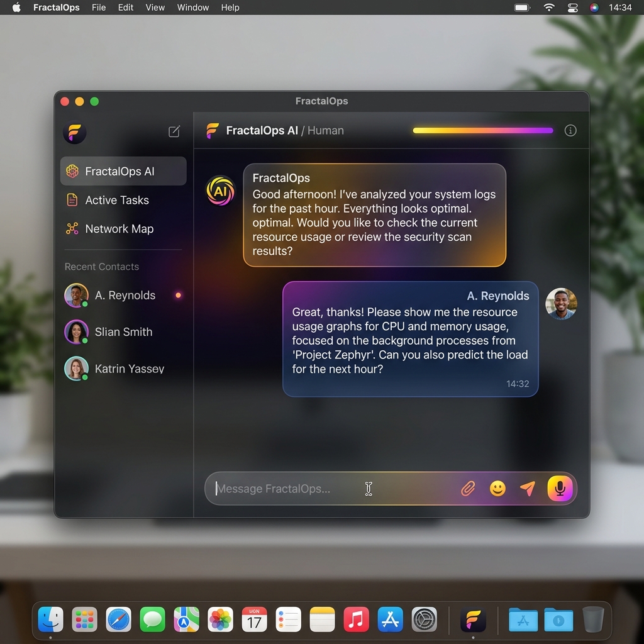The image size is (644, 644).
Task: Open the Apple menu
Action: click(16, 8)
